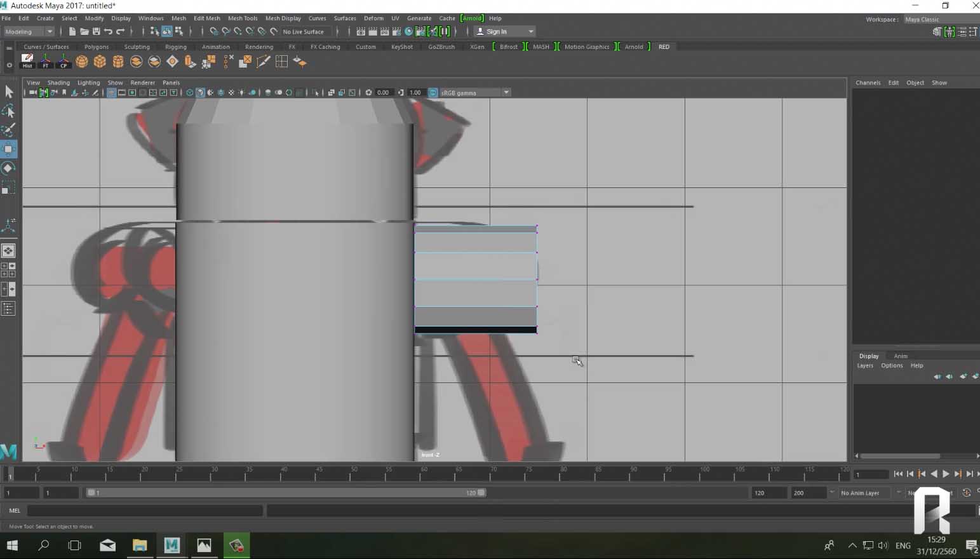980x559 pixels.
Task: Choose the Rotate tool in the toolbox
Action: (x=9, y=168)
